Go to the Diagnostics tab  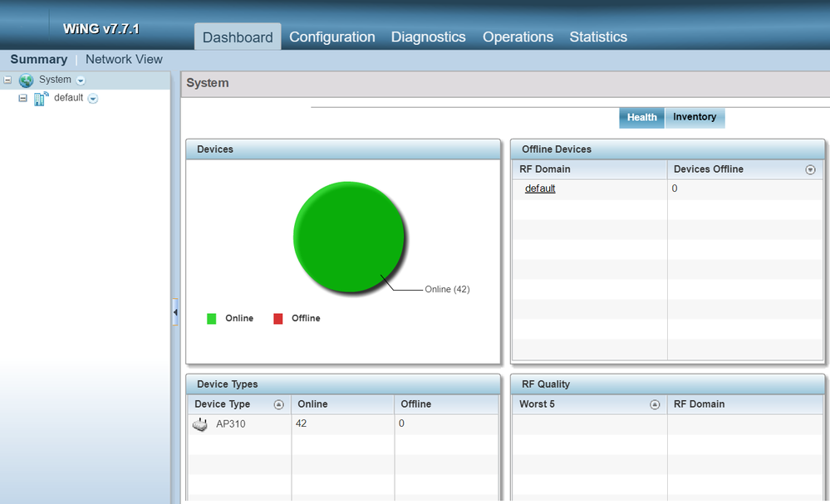(428, 37)
